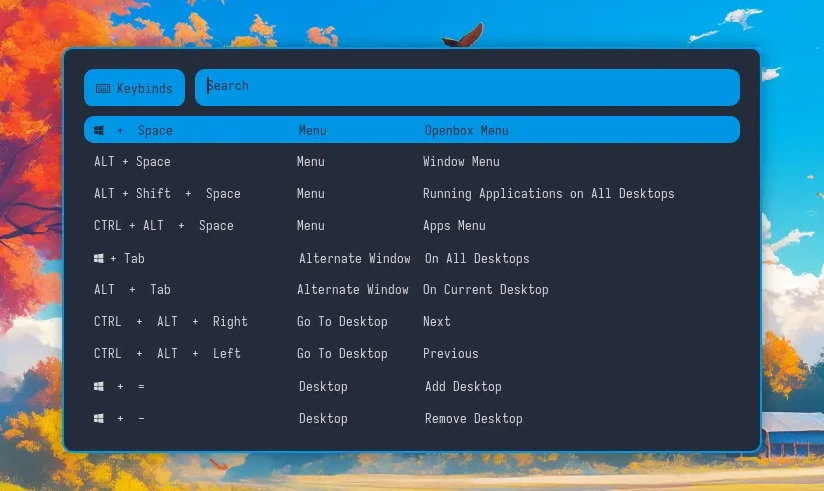
Task: Choose the Next desktop entry
Action: click(436, 321)
